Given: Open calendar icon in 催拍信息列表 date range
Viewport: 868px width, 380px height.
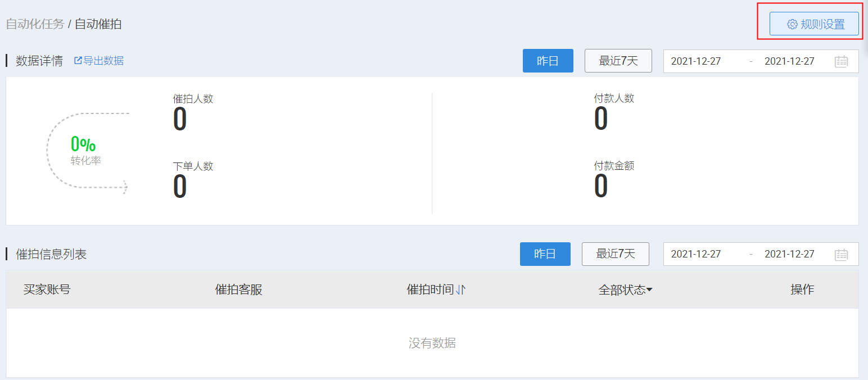Looking at the screenshot, I should tap(841, 254).
